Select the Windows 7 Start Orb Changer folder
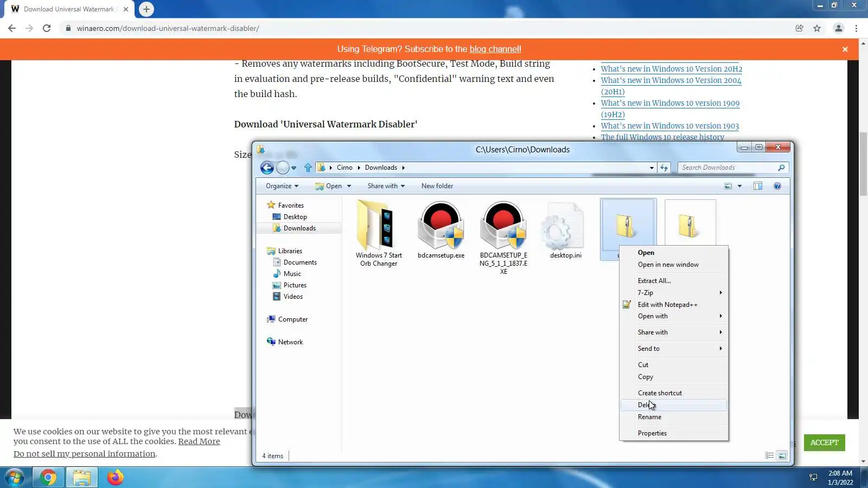Viewport: 868px width, 488px height. (x=379, y=234)
